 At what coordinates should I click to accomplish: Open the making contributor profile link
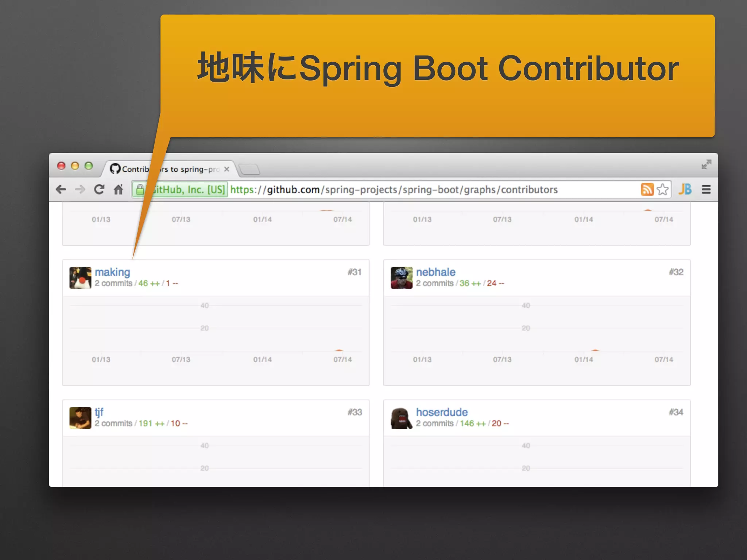pos(112,272)
